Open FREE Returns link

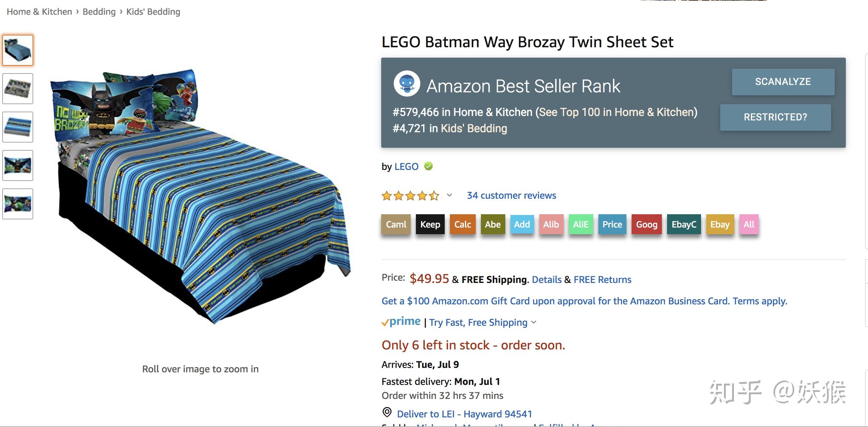point(602,280)
